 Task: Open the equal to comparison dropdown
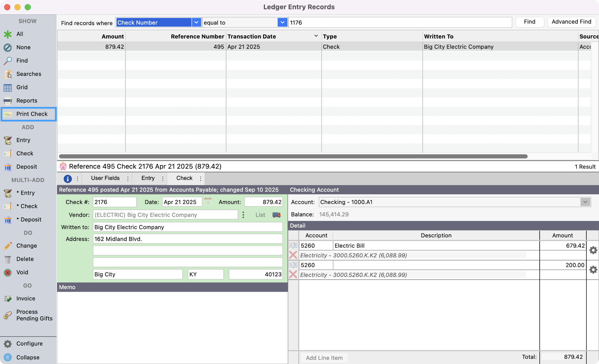[282, 22]
